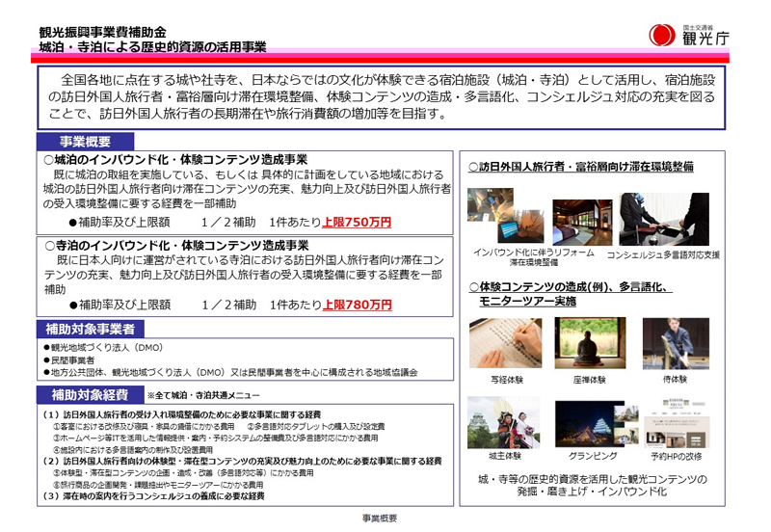The image size is (771, 532).
Task: Click the 観光庁 red circle logo
Action: point(662,36)
